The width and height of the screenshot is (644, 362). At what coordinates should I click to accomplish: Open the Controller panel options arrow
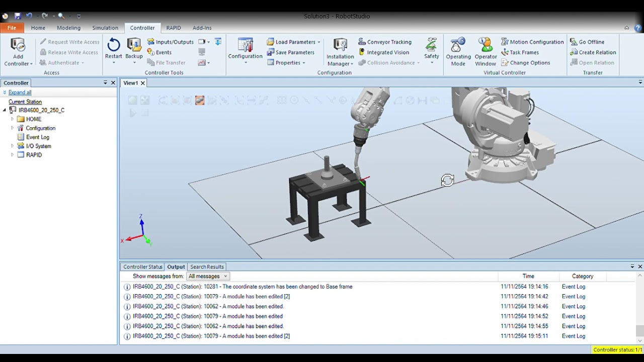tap(105, 83)
